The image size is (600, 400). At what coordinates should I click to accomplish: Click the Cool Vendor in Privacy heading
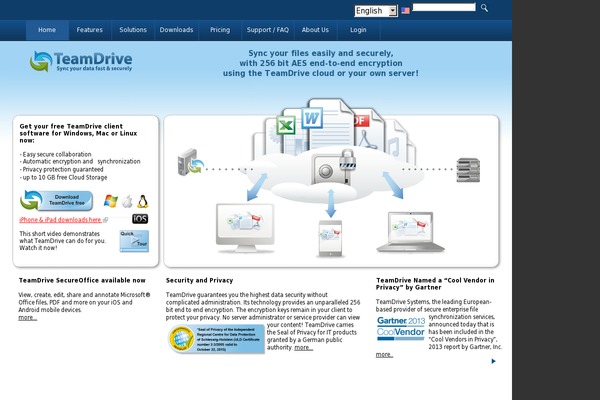pos(435,284)
